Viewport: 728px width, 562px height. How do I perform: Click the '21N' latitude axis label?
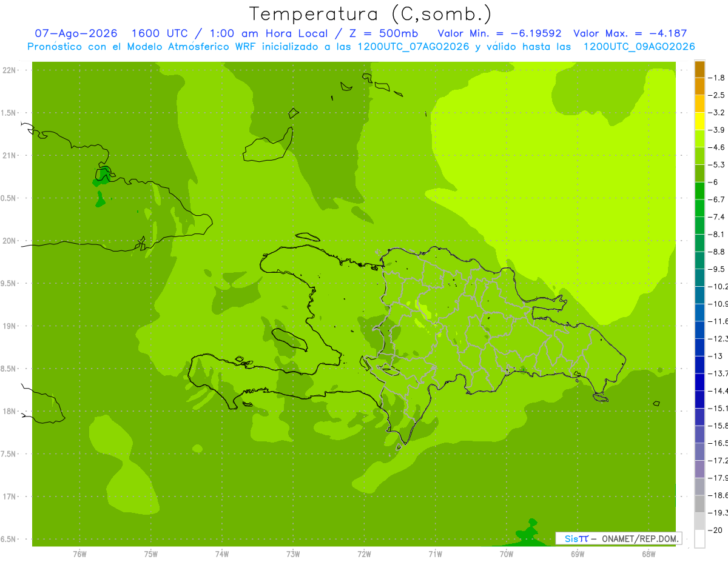(x=9, y=156)
